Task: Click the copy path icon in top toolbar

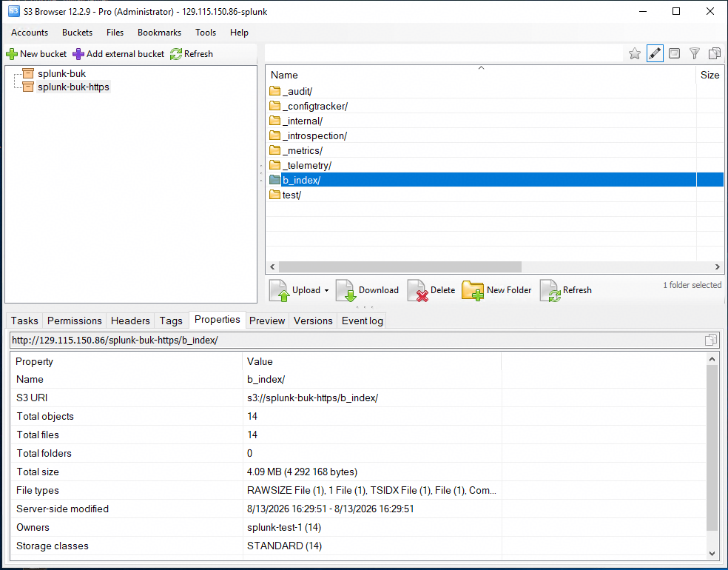Action: tap(715, 53)
